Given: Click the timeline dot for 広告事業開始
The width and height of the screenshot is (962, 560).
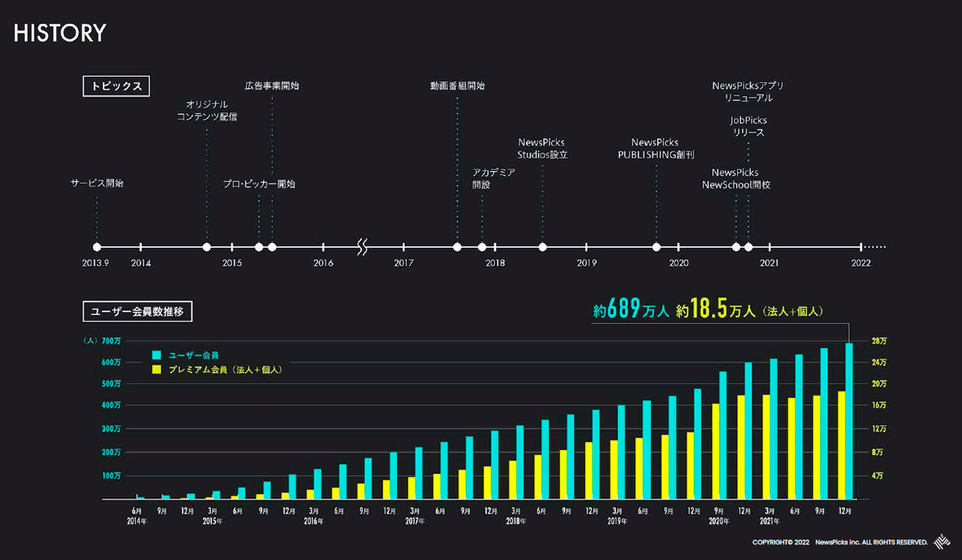Looking at the screenshot, I should point(272,247).
